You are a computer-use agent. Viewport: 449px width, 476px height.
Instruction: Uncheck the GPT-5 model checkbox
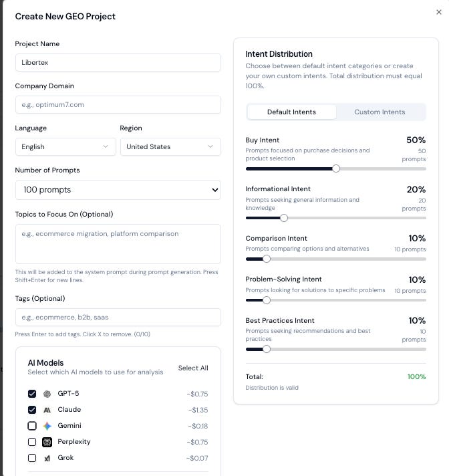(32, 394)
